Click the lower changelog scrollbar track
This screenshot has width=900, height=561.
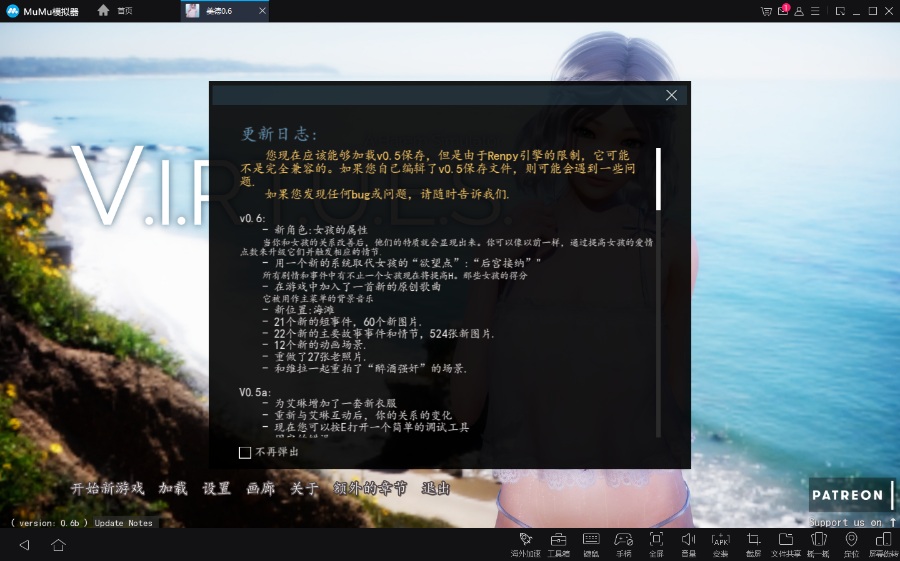[658, 323]
